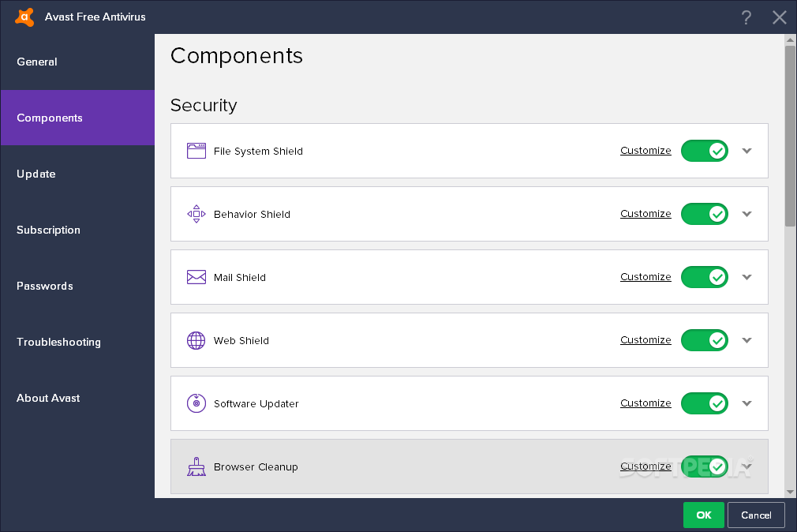The image size is (797, 532).
Task: Open Customize for Browser Cleanup
Action: tap(645, 466)
